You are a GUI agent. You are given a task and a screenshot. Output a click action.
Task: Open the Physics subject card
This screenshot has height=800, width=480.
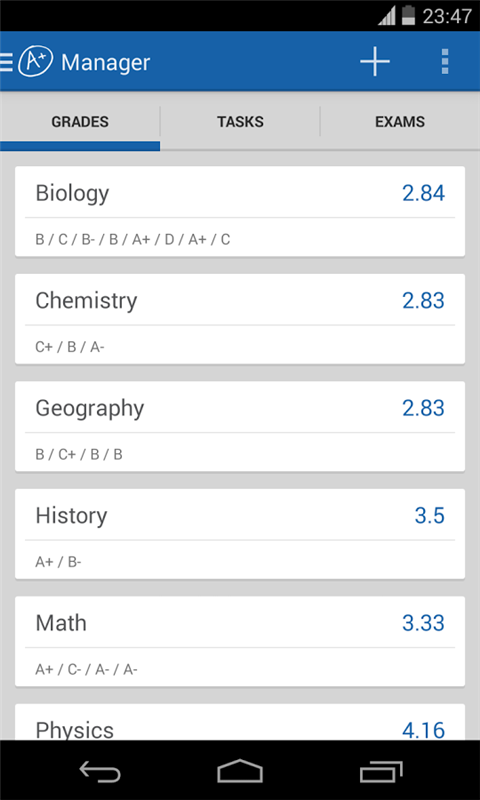click(x=240, y=722)
